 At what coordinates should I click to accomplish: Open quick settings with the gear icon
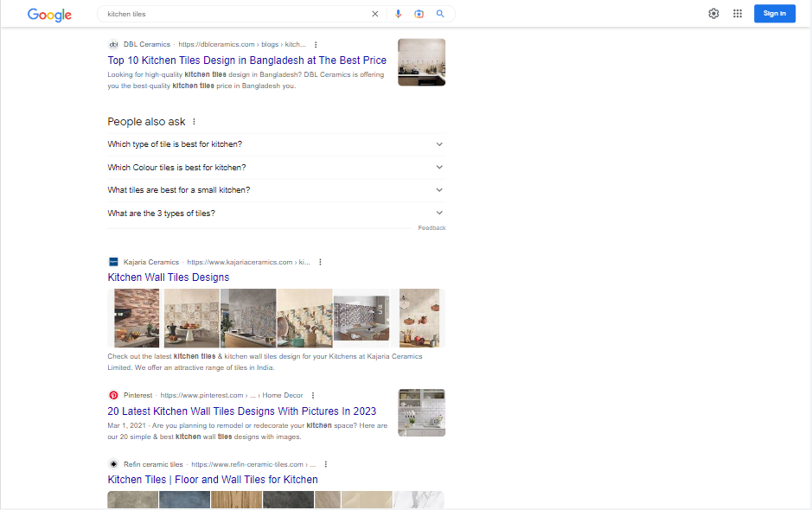(713, 13)
